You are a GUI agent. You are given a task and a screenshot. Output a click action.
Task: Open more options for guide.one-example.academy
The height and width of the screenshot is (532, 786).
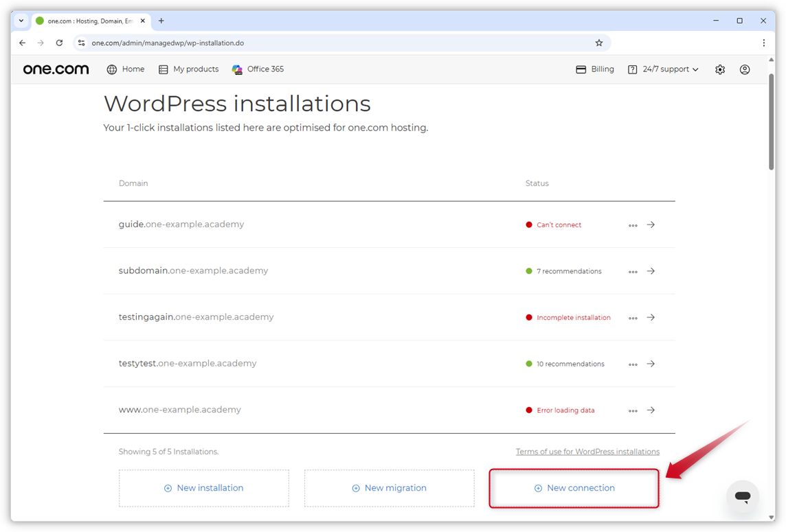(x=633, y=225)
